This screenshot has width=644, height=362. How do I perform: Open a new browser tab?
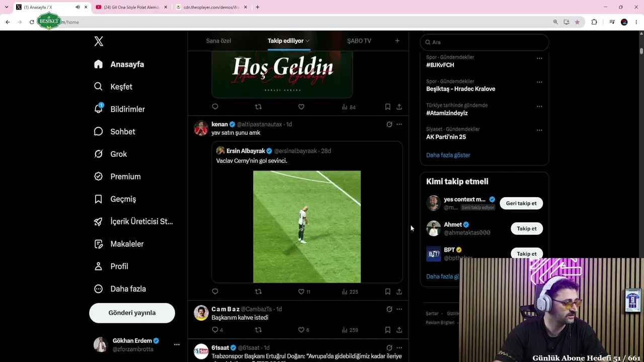258,7
